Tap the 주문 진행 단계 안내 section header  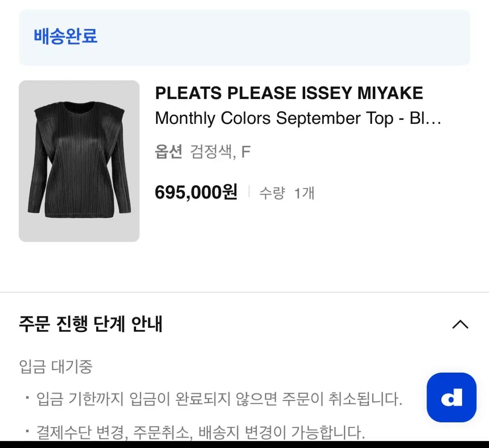coord(91,324)
